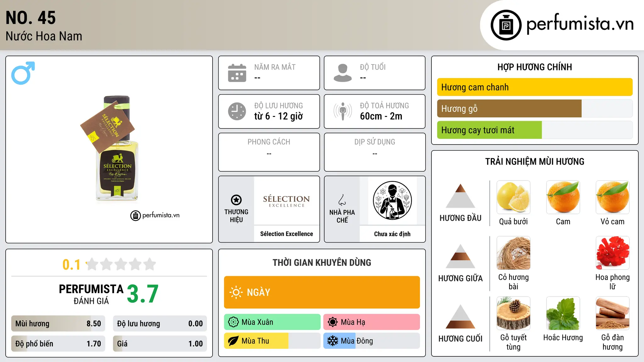This screenshot has height=362, width=644.
Task: Click the Chưa xác định perfumer label
Action: pyautogui.click(x=392, y=234)
